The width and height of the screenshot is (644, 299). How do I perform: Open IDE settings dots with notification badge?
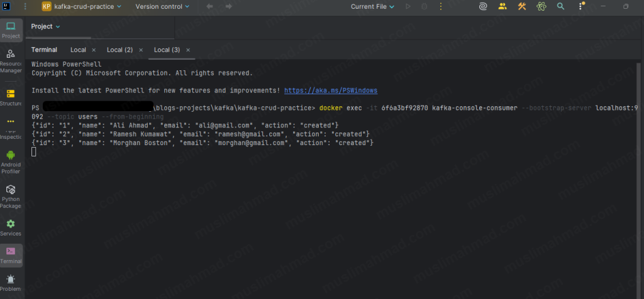pos(580,6)
